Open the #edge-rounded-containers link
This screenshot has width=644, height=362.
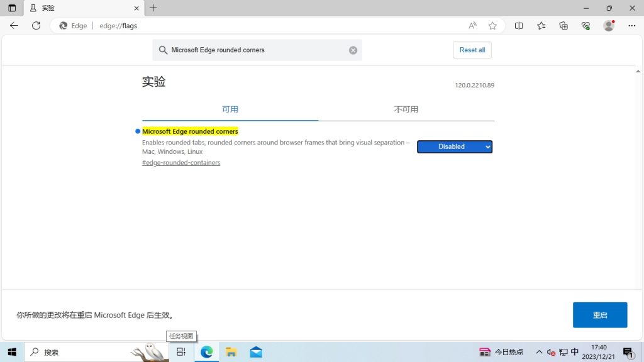tap(181, 163)
